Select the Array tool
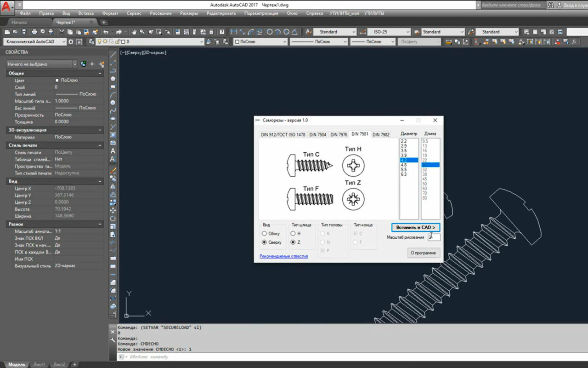 113,202
